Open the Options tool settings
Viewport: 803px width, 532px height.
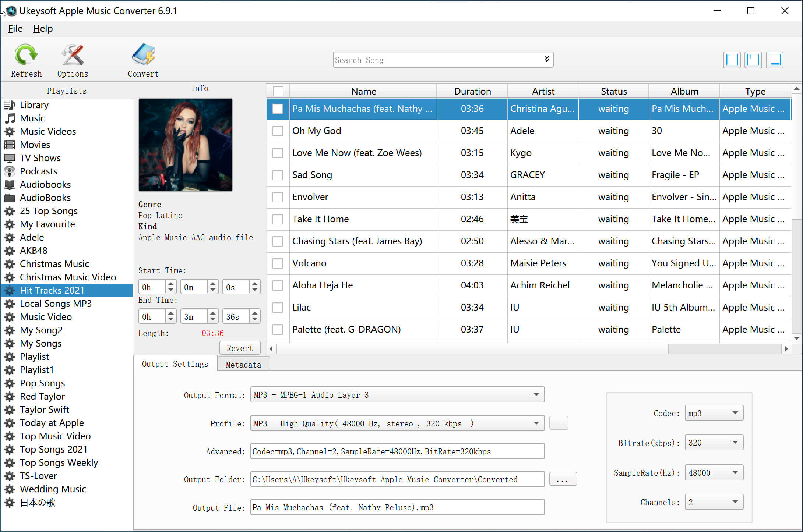click(73, 59)
